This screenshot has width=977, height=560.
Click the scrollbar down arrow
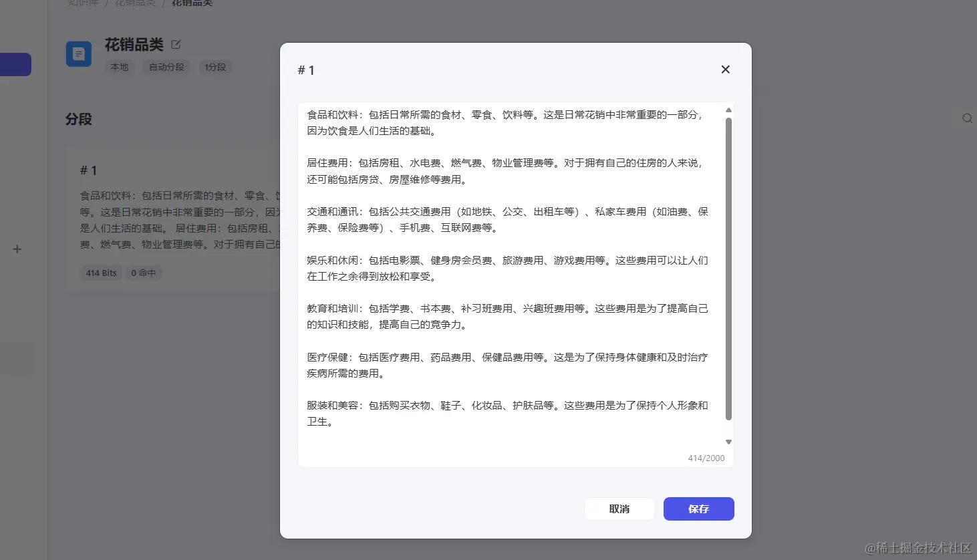coord(728,442)
